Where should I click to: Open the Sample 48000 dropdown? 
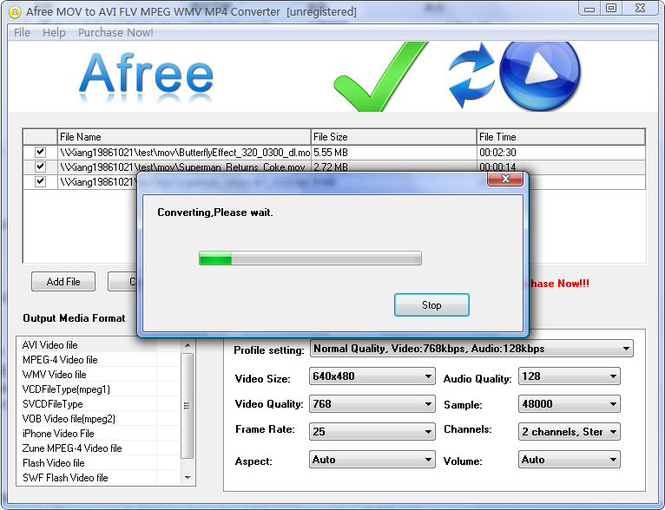coord(569,404)
